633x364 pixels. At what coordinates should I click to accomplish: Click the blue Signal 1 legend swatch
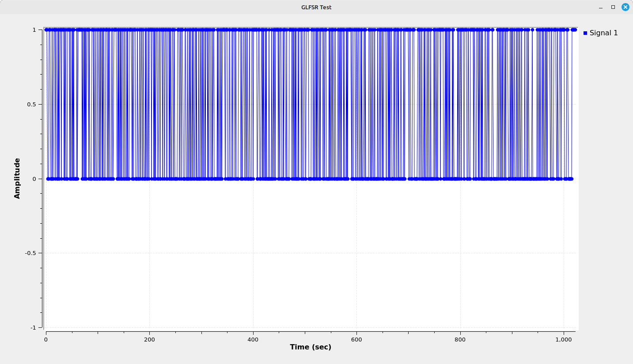pyautogui.click(x=585, y=33)
